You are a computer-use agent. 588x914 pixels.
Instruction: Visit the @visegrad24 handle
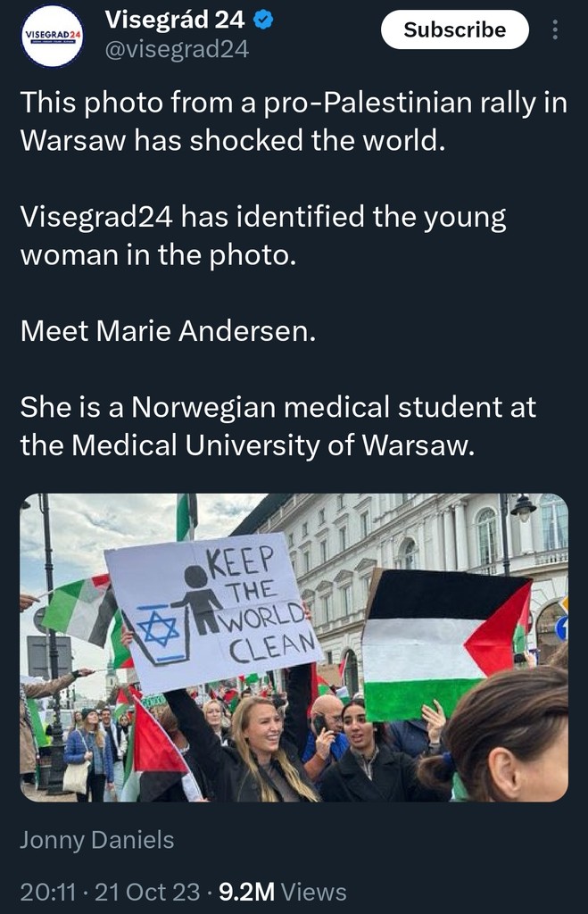pos(177,50)
